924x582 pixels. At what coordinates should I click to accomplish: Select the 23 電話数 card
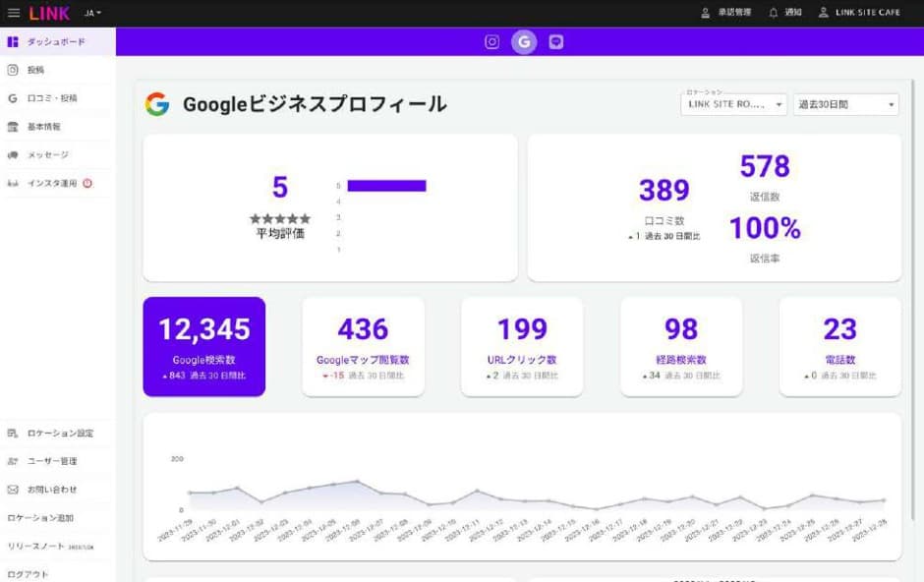[839, 346]
